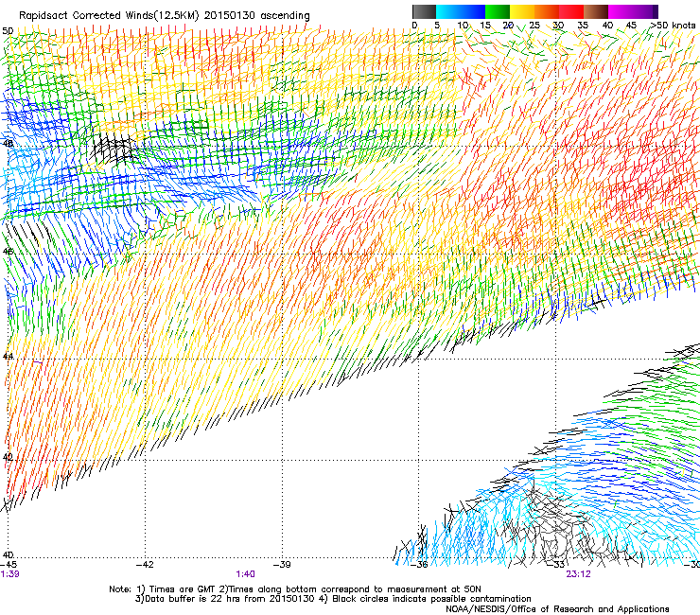Click the latitude label '48'

8,144
